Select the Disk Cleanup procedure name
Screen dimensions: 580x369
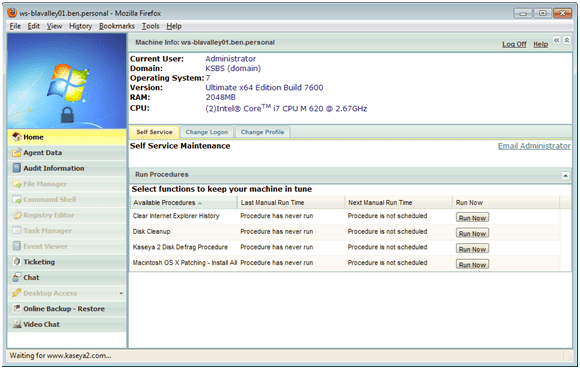[151, 232]
